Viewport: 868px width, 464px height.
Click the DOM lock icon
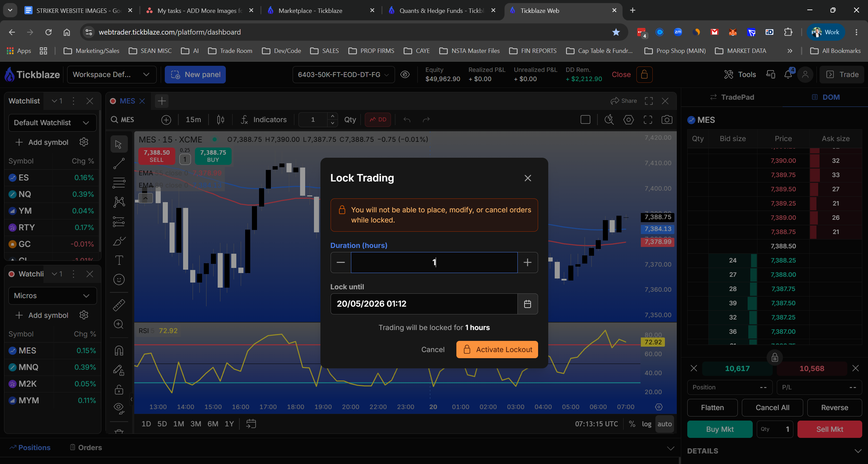(775, 357)
